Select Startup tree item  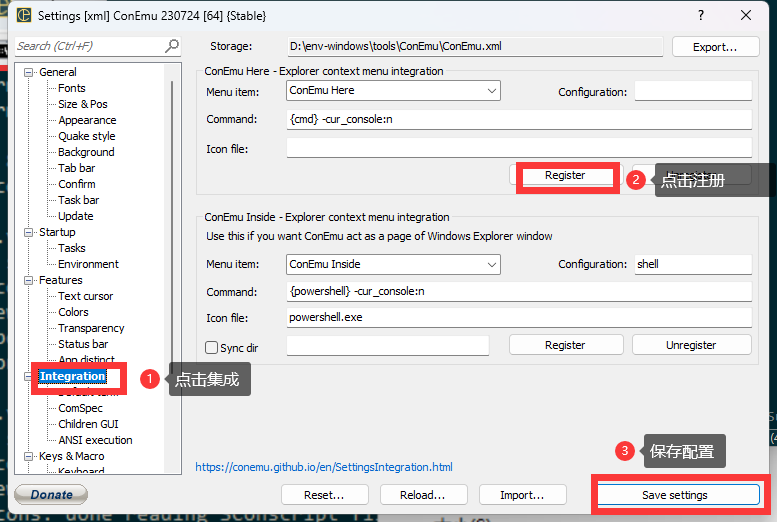[x=57, y=232]
